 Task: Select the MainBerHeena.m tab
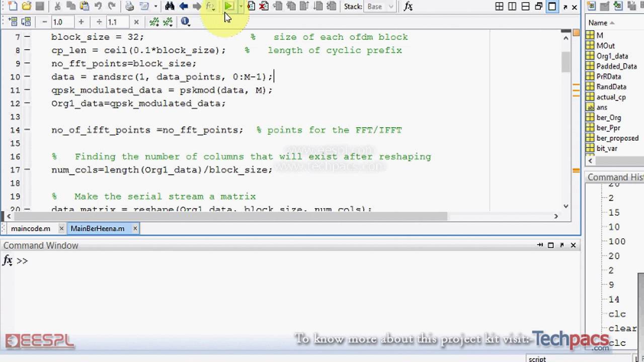pos(97,228)
